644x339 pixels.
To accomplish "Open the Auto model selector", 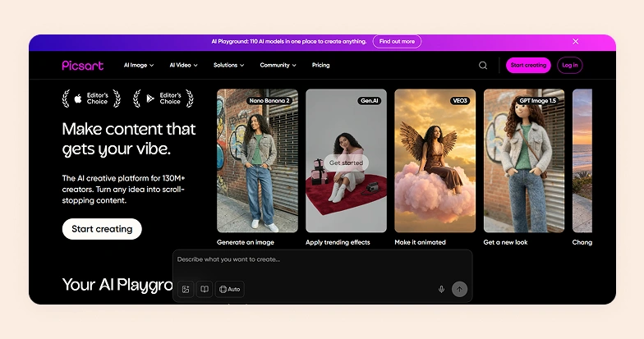I will click(x=230, y=289).
